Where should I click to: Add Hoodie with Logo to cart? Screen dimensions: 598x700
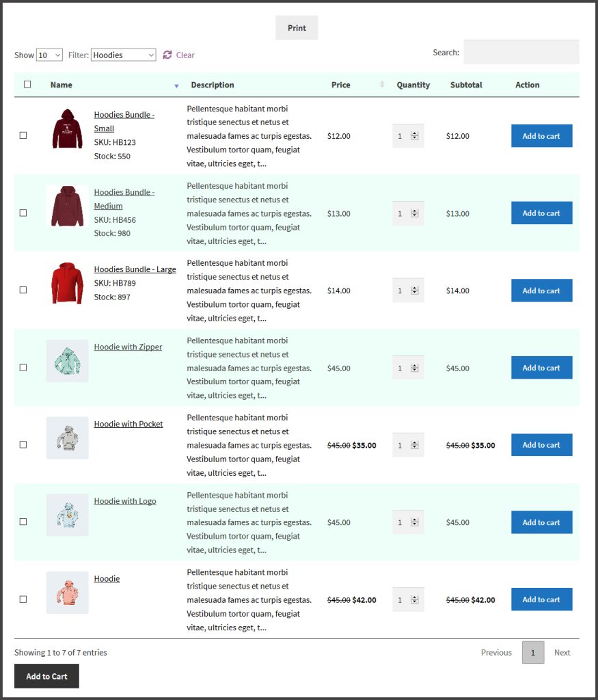[x=541, y=522]
